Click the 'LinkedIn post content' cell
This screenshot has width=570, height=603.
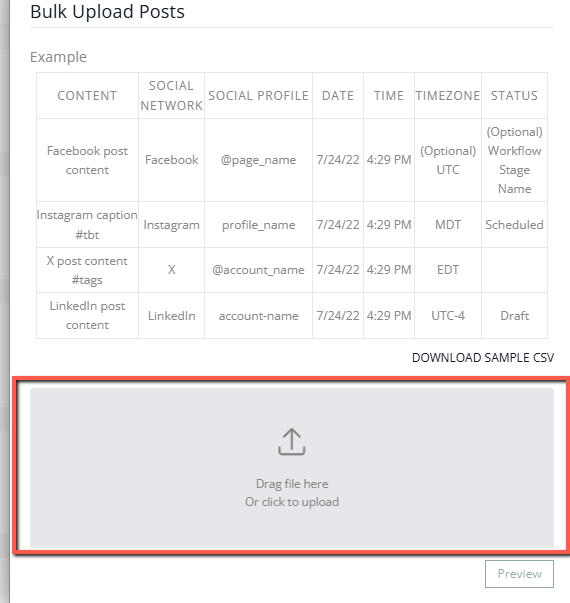pos(87,316)
